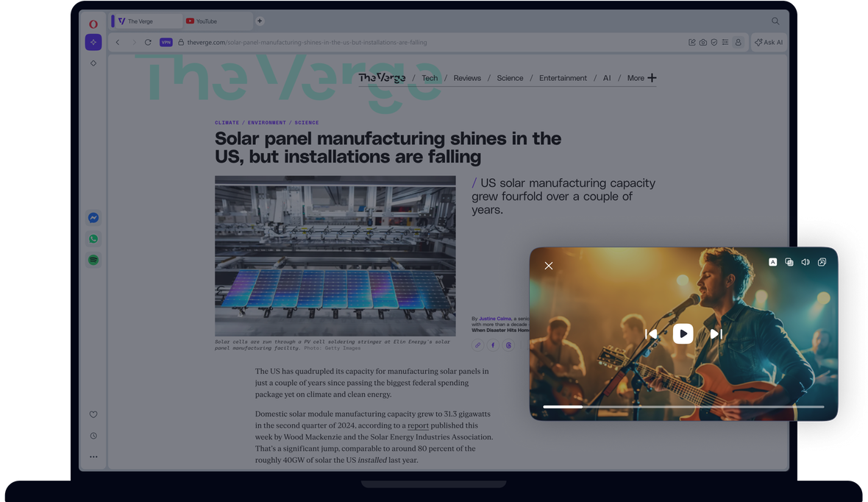This screenshot has height=502, width=868.
Task: Open bookmarks heart icon in sidebar
Action: pos(93,415)
